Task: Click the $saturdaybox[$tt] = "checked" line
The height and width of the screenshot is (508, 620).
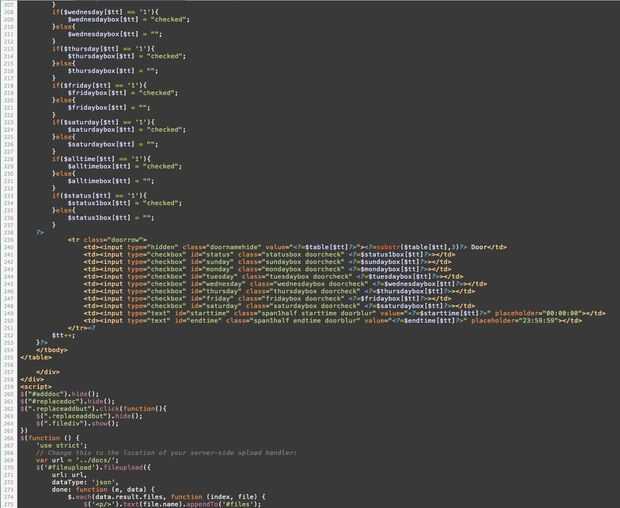Action: point(127,130)
